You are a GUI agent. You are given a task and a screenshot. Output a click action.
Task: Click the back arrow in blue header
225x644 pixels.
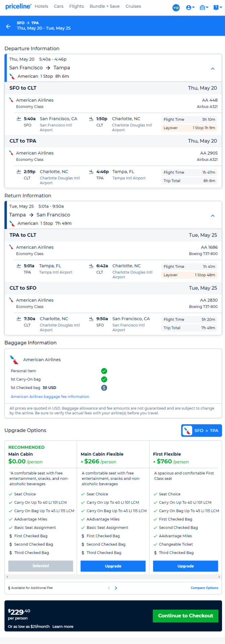[x=8, y=26]
